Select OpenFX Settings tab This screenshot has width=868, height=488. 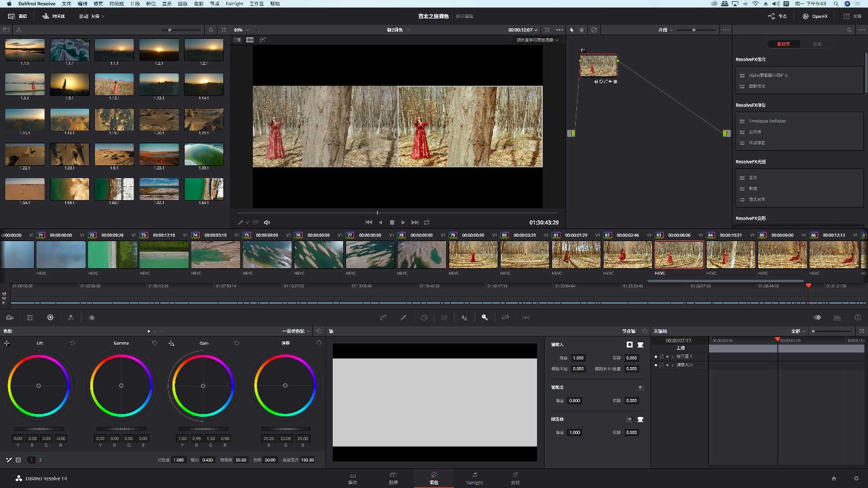817,44
